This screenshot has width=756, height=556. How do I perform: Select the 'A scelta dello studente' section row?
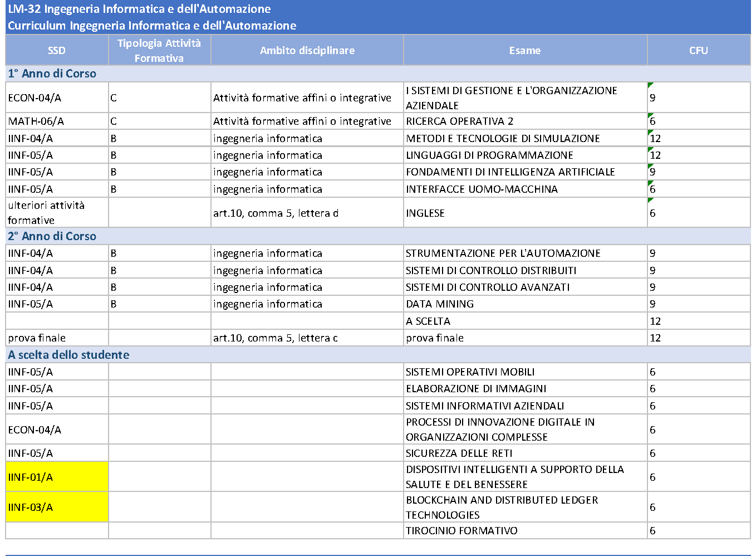click(378, 355)
